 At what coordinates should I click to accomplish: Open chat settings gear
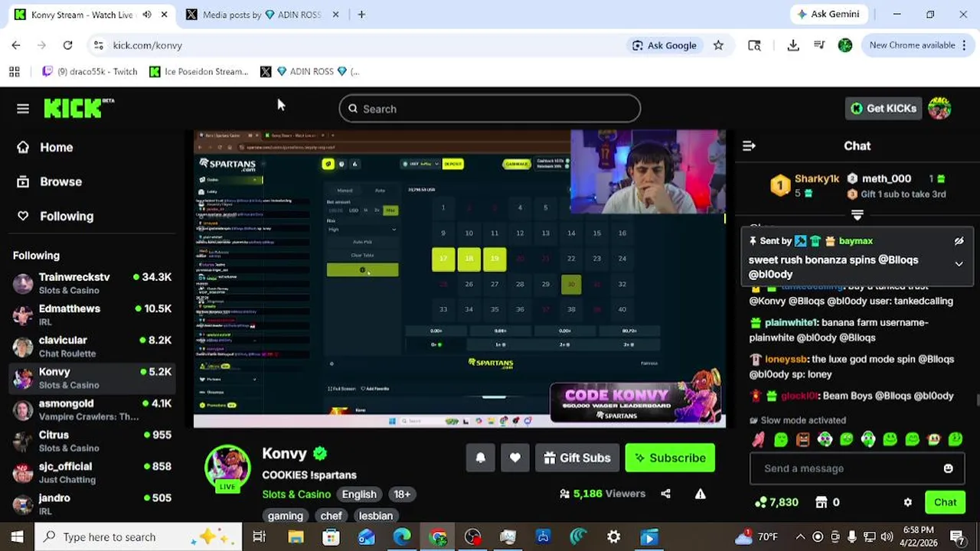pyautogui.click(x=908, y=503)
